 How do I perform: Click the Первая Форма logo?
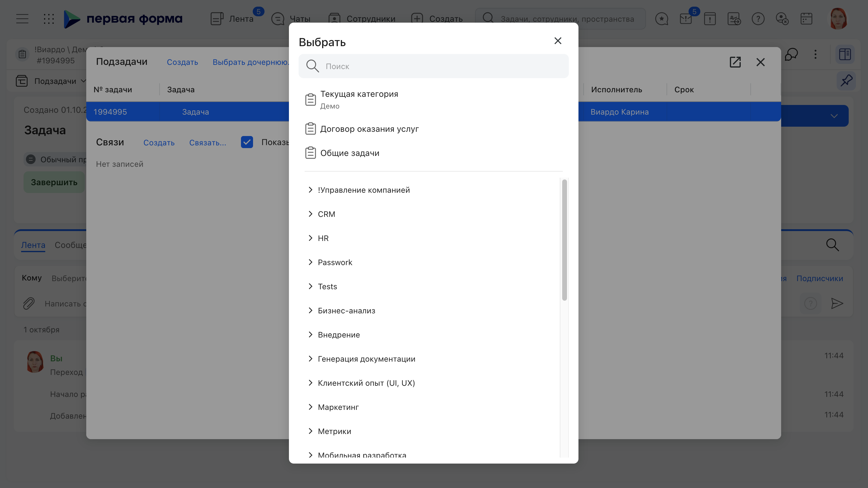click(x=123, y=19)
